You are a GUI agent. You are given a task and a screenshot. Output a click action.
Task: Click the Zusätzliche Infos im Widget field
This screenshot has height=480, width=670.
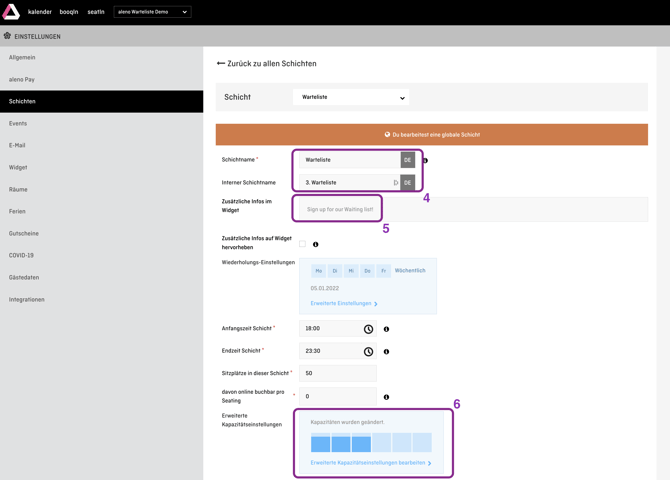473,209
